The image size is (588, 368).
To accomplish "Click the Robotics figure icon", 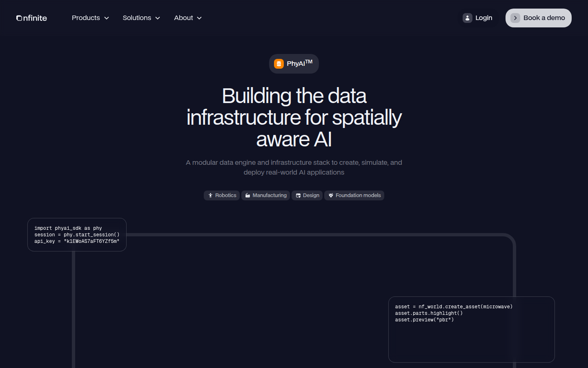I will point(210,195).
